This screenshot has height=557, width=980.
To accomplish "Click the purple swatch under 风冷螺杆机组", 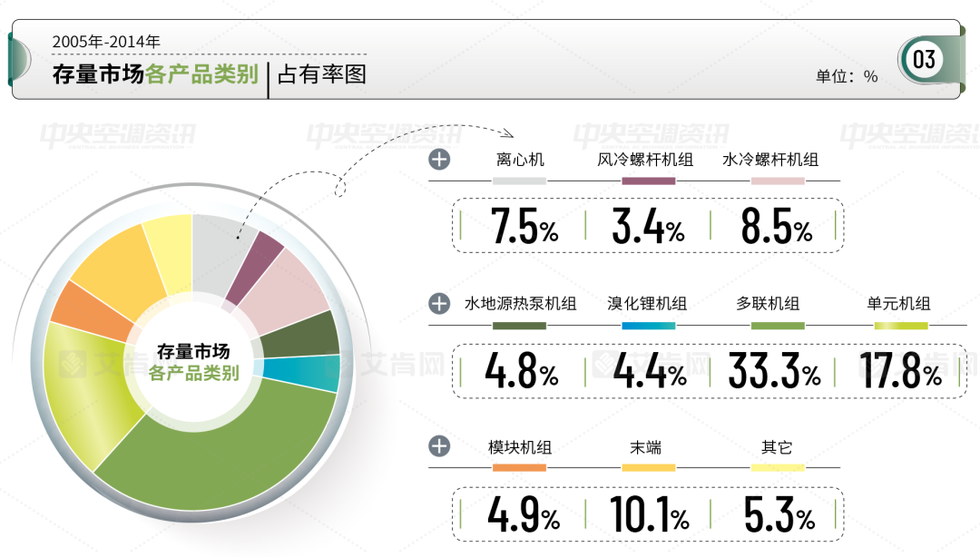I will tap(648, 181).
